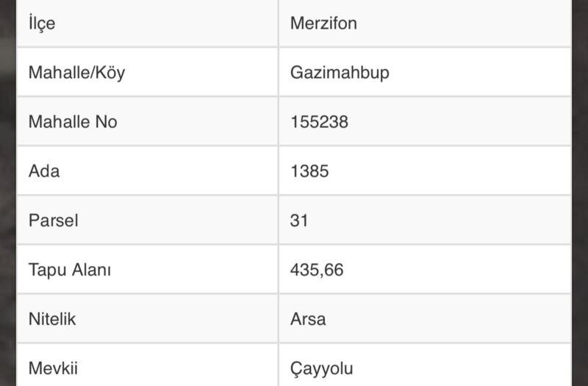Click the Tapu Alanı label
The height and width of the screenshot is (386, 588).
[69, 270]
